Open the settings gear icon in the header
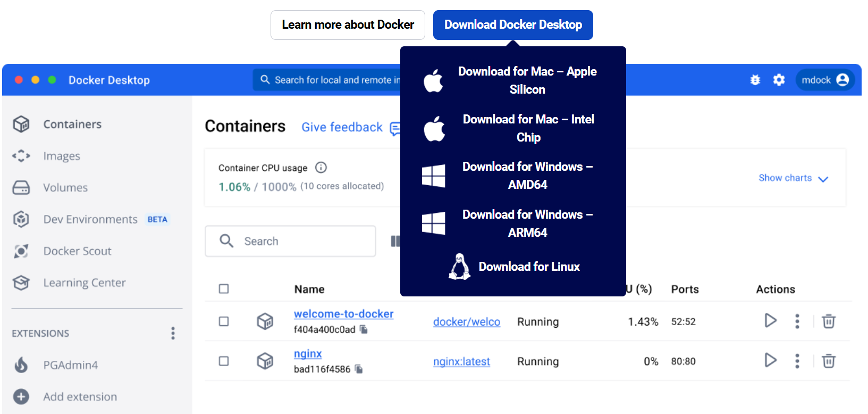 click(779, 80)
